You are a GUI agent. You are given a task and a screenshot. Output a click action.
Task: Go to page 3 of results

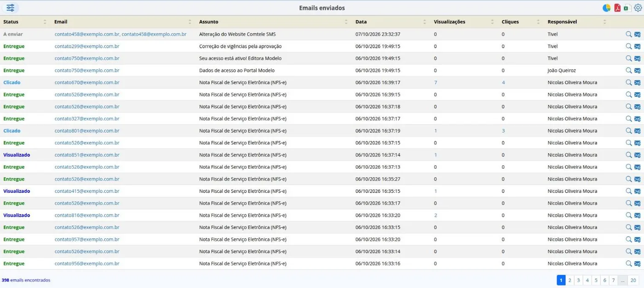point(579,280)
